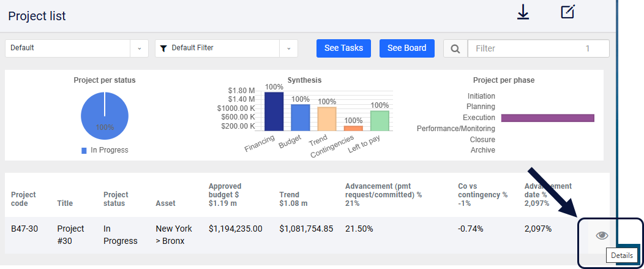
Task: Expand the Default Filter dropdown arrow
Action: point(289,48)
